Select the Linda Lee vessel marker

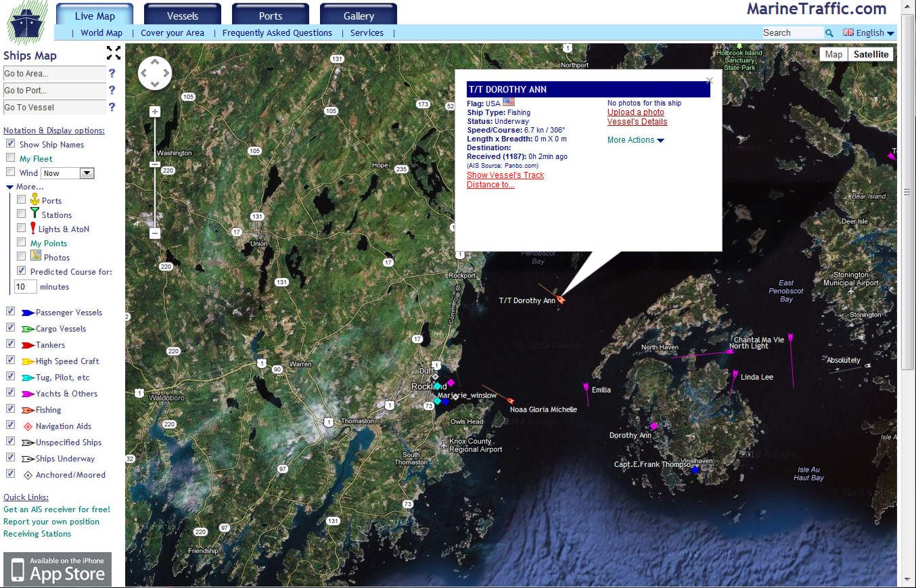(x=735, y=373)
